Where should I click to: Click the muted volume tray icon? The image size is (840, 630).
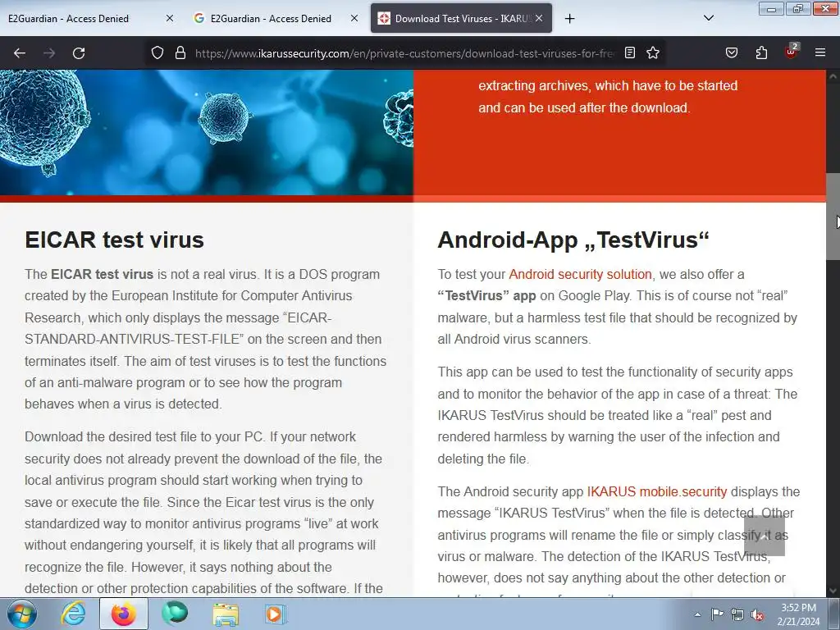(757, 614)
